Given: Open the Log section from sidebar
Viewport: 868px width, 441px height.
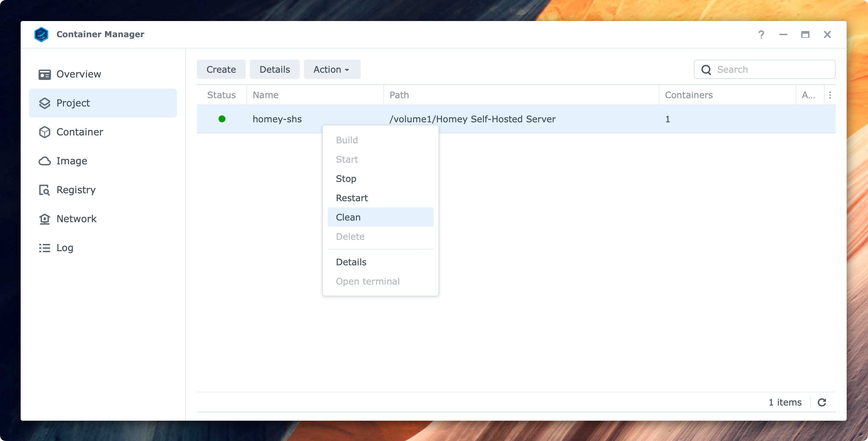Looking at the screenshot, I should click(x=65, y=248).
